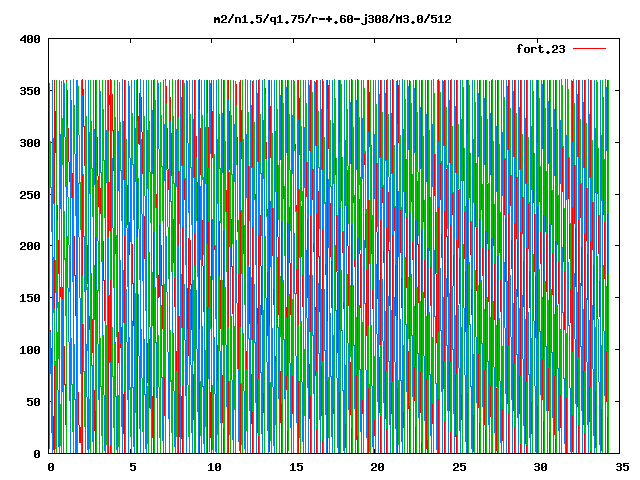640x480 pixels.
Task: Click the x-axis label 5
Action: tap(133, 467)
